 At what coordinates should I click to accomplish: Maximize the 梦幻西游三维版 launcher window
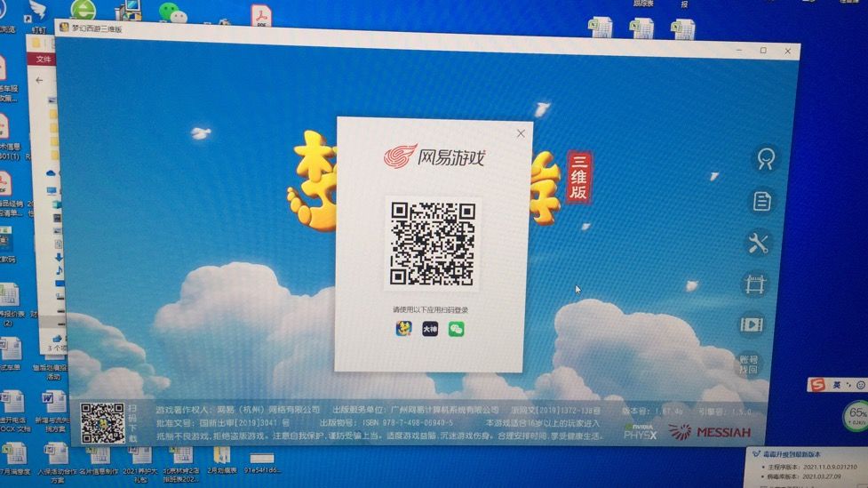pyautogui.click(x=763, y=51)
